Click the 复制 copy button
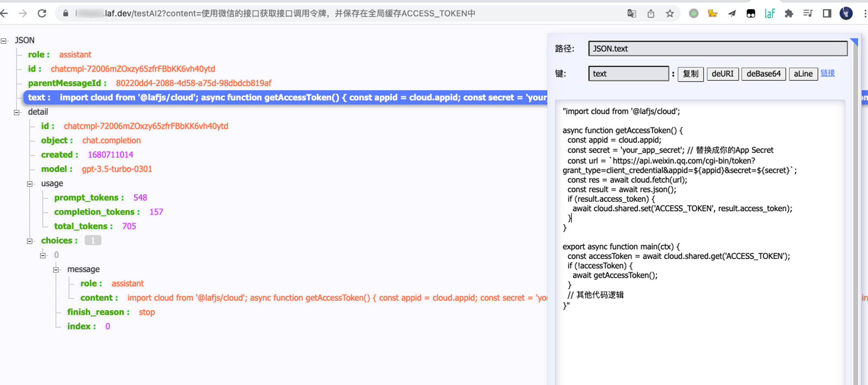The width and height of the screenshot is (868, 385). coord(690,74)
